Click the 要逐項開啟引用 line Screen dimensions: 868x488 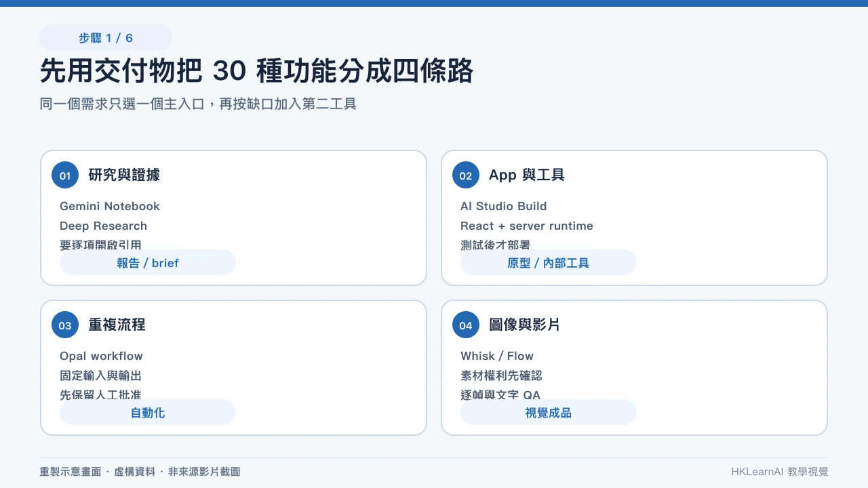pos(100,245)
